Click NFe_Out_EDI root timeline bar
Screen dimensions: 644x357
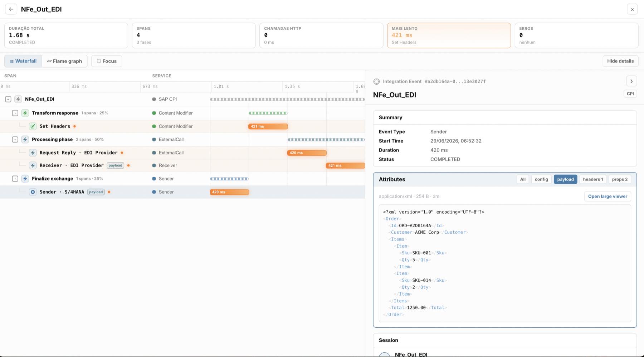(287, 99)
